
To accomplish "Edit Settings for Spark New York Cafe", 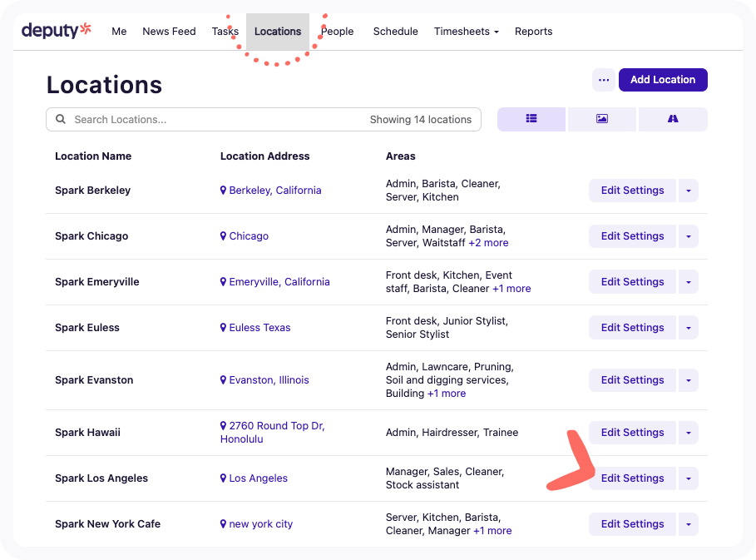I will pyautogui.click(x=632, y=524).
